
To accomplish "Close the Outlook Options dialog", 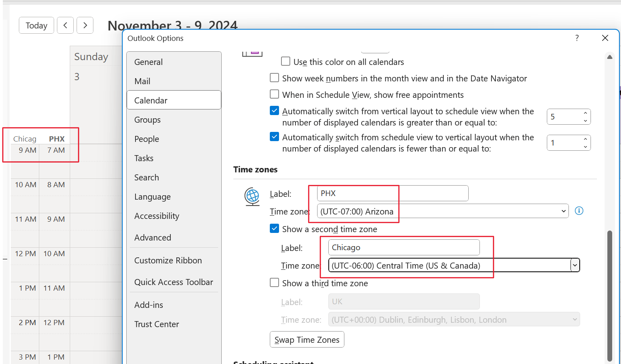I will (605, 38).
